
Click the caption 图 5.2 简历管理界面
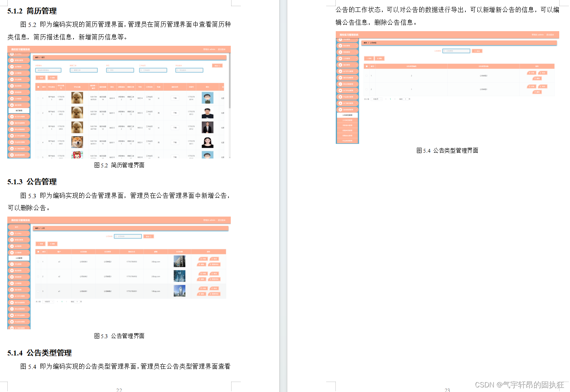[x=119, y=165]
